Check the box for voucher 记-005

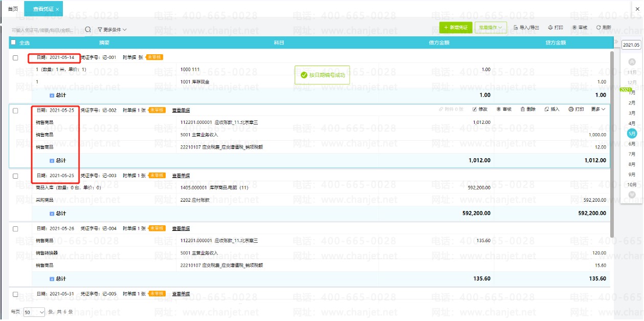pos(15,294)
